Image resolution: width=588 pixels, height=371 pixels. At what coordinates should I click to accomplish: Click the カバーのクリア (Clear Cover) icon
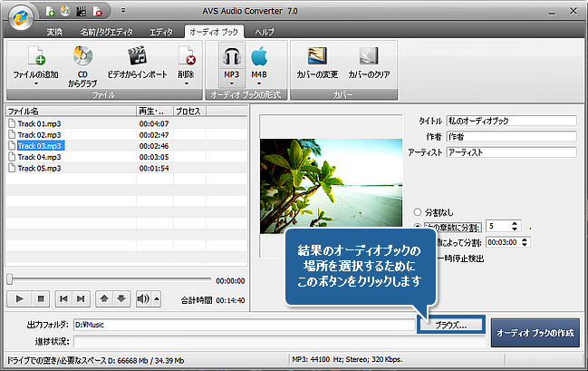[x=369, y=56]
